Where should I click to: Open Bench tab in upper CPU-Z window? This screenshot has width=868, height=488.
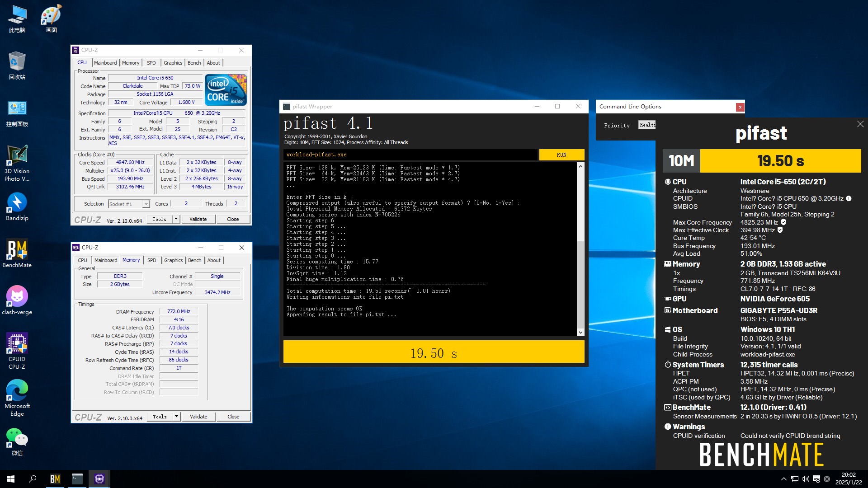194,63
